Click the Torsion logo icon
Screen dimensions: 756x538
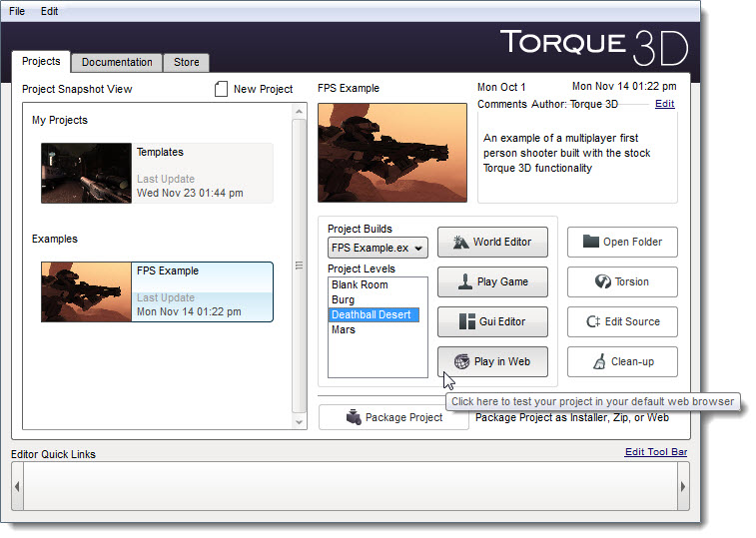point(602,281)
